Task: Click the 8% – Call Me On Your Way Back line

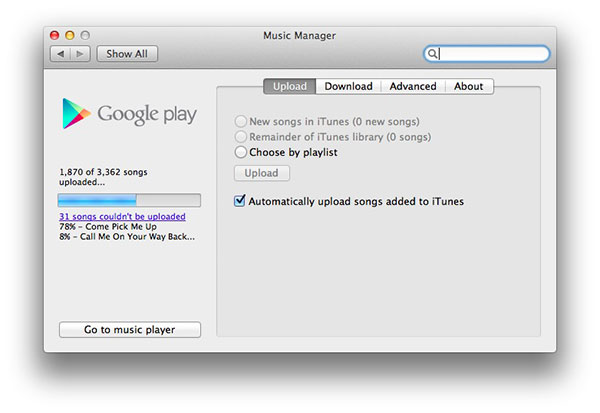Action: click(127, 237)
